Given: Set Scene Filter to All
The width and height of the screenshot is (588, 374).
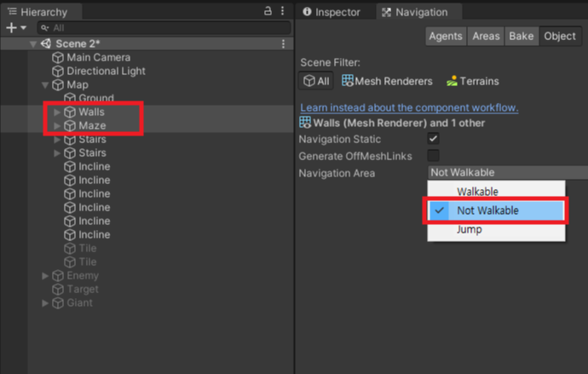Looking at the screenshot, I should (x=316, y=81).
